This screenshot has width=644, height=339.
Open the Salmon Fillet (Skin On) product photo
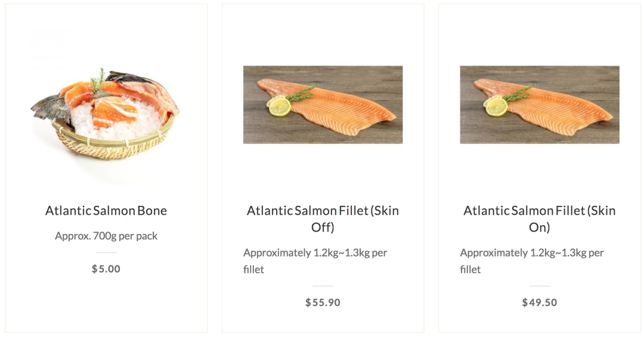(x=540, y=105)
